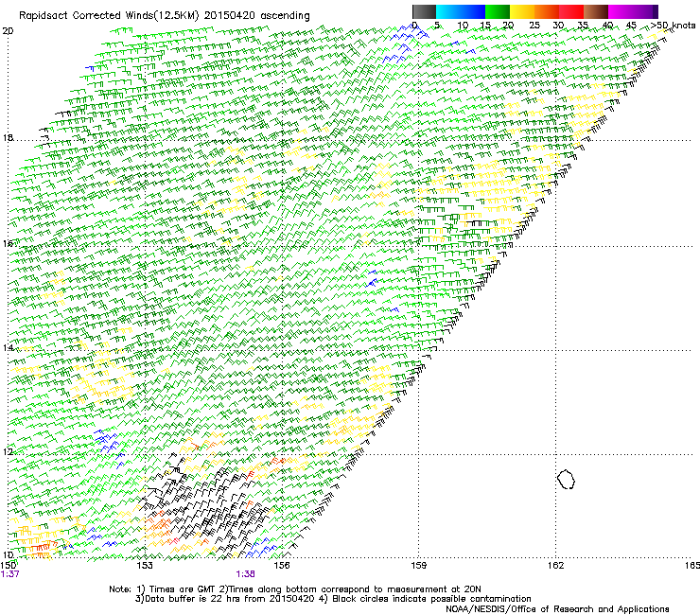This screenshot has width=700, height=615.
Task: Click the green 15-20 knots legend swatch
Action: pos(498,11)
